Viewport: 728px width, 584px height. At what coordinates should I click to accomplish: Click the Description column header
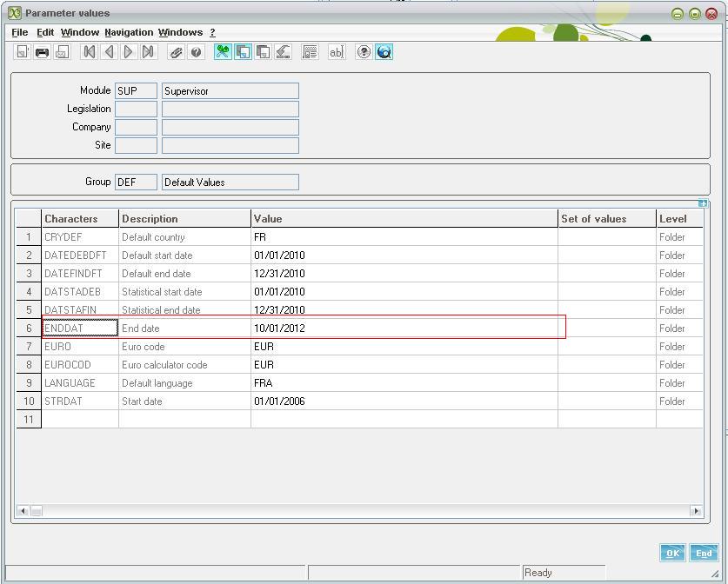184,218
